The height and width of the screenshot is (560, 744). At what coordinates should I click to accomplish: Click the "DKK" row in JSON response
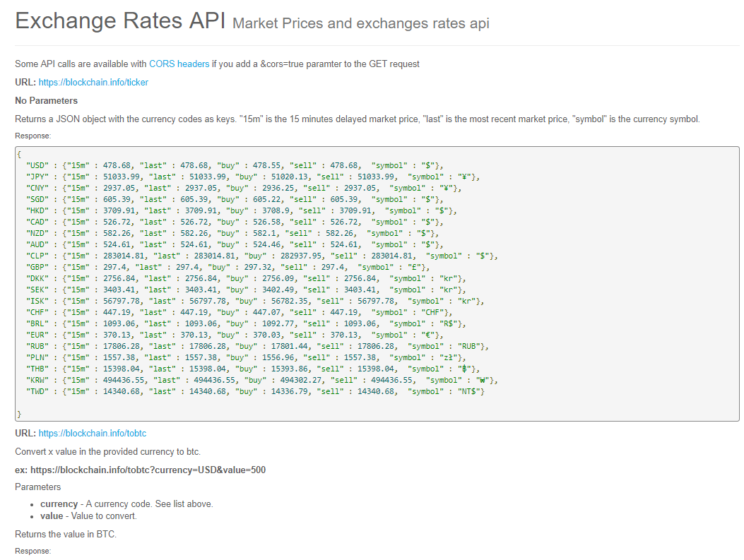(x=246, y=279)
